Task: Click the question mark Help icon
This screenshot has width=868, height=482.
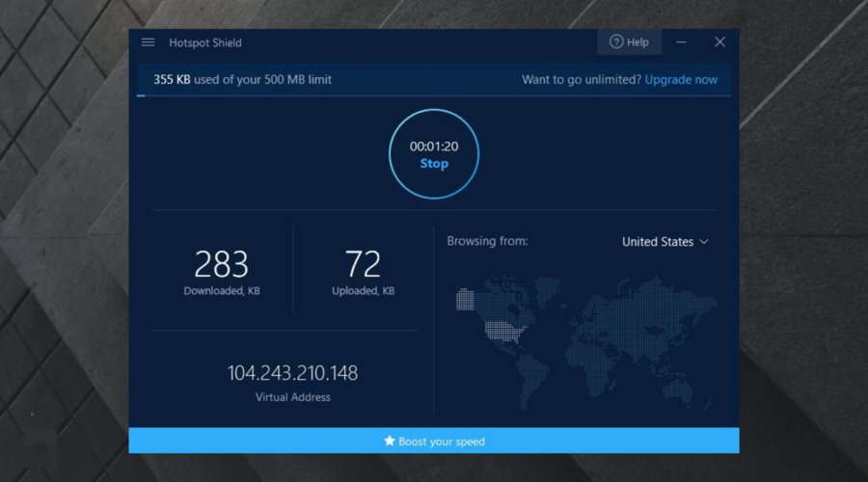Action: (x=615, y=42)
